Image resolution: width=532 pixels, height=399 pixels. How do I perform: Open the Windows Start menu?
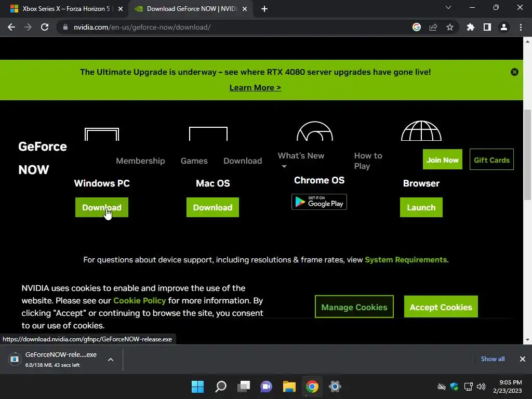pos(197,387)
